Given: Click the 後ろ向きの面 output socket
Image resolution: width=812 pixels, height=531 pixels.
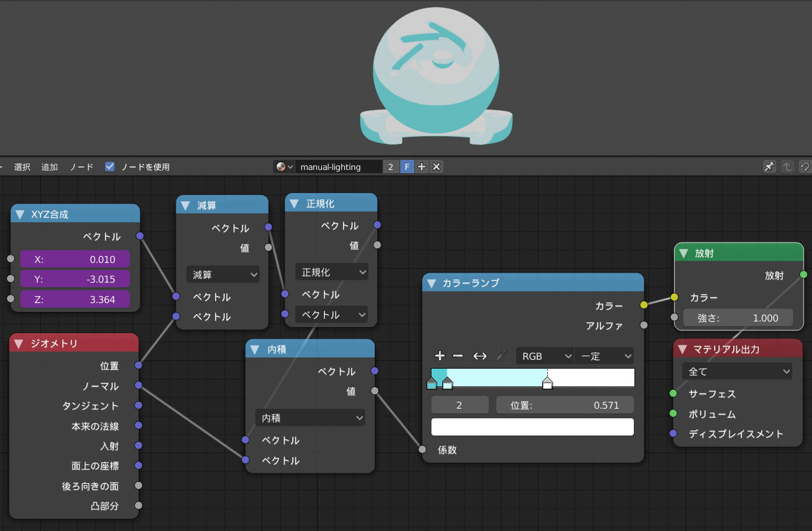Looking at the screenshot, I should point(138,486).
